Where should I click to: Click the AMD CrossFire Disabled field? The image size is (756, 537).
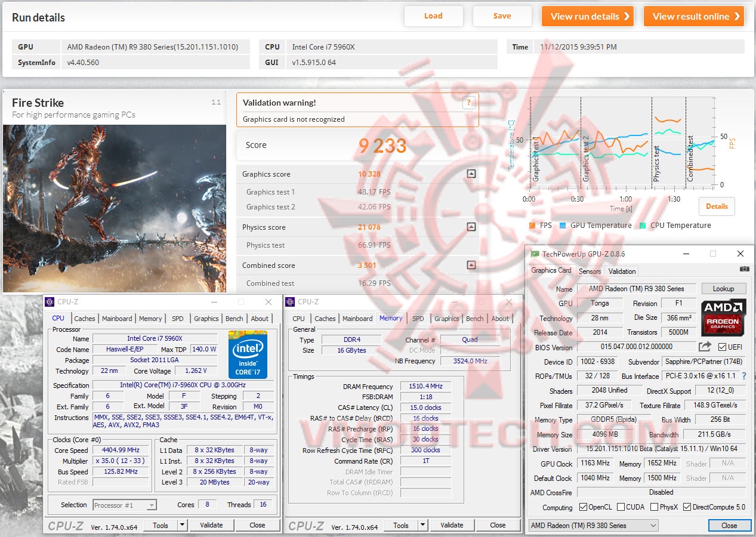click(x=661, y=493)
